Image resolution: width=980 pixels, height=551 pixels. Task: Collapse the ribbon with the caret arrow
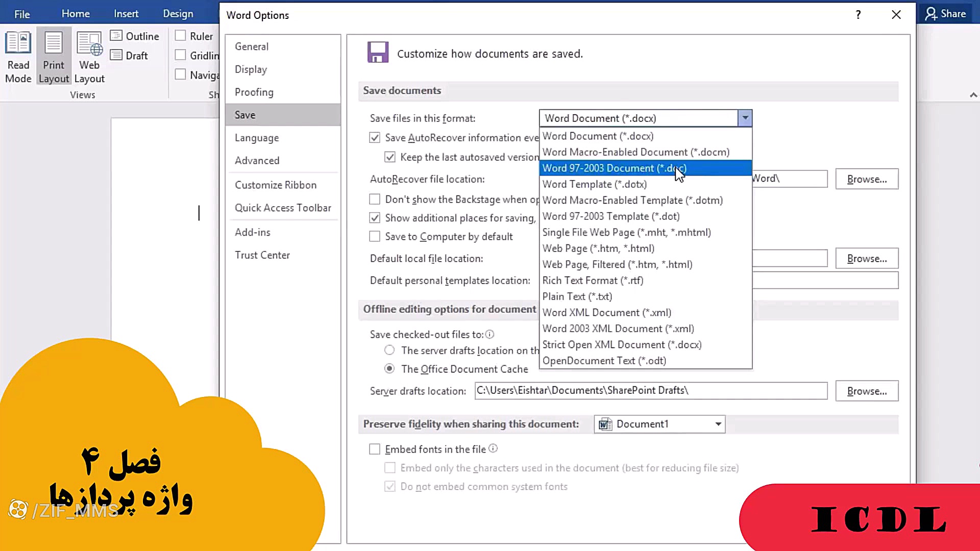973,95
